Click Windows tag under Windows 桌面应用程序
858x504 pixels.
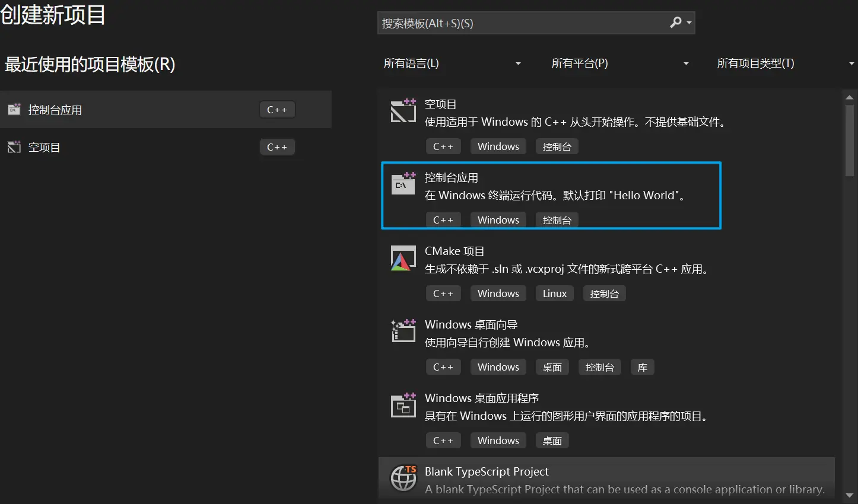pos(498,441)
